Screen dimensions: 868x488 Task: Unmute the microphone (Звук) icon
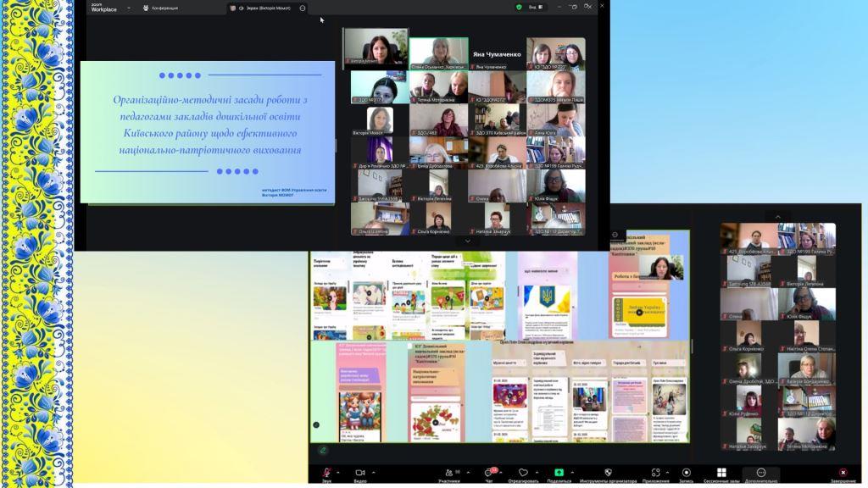[x=326, y=472]
